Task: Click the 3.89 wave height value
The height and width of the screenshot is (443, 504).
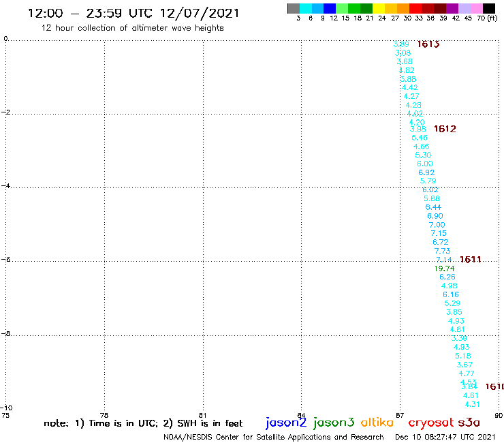Action: [x=401, y=44]
